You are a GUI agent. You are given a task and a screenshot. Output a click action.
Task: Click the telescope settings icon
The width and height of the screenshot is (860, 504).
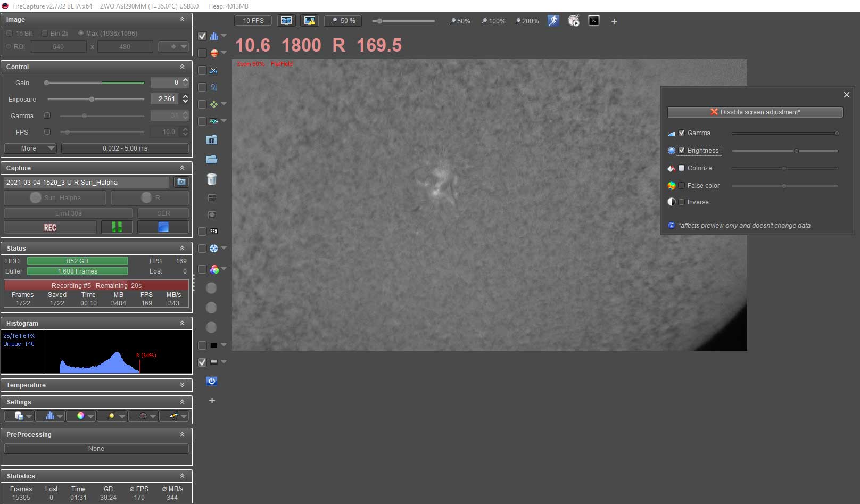click(174, 416)
